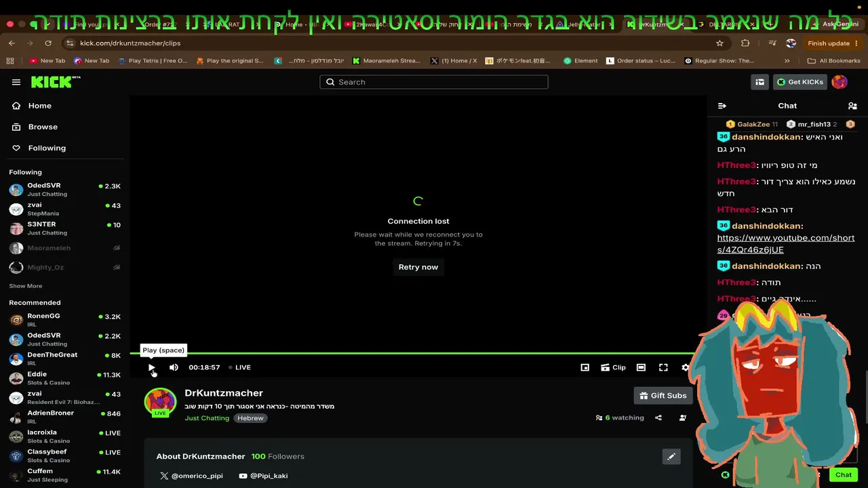Click the Gift Subs button

663,395
